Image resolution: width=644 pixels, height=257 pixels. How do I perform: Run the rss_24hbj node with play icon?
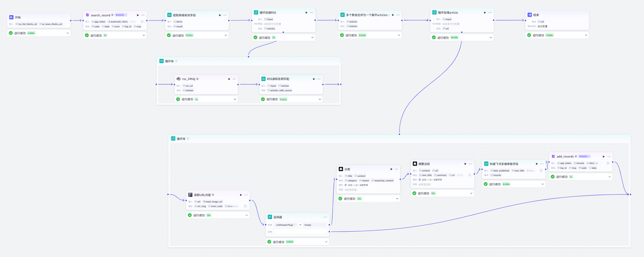pos(229,79)
